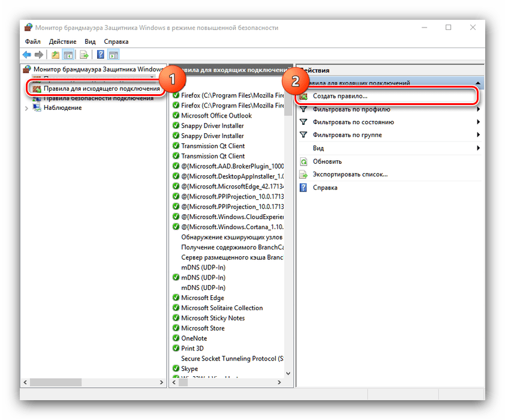Screen dimensions: 505x420
Task: Click the blue Help question mark icon
Action: (x=100, y=55)
